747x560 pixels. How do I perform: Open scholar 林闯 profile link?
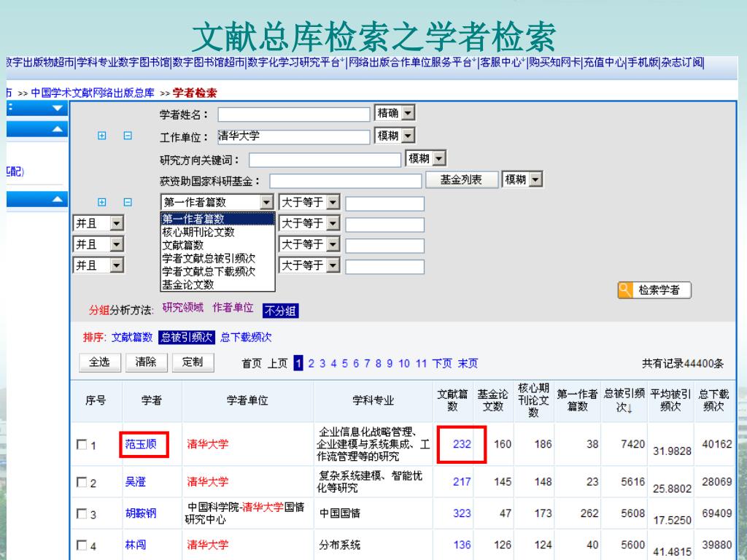click(135, 545)
